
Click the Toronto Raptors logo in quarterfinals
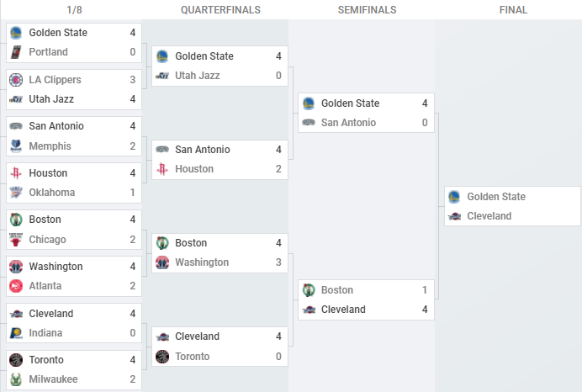[162, 357]
